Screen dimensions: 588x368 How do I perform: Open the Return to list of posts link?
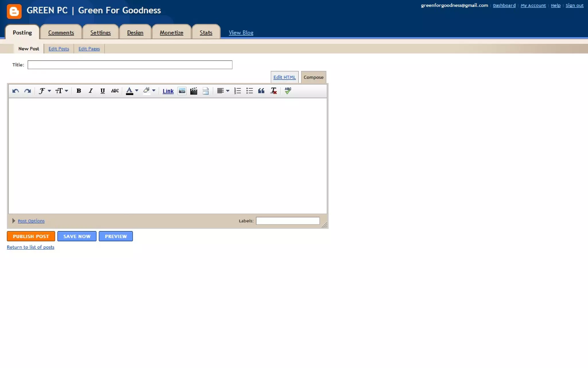pyautogui.click(x=30, y=247)
